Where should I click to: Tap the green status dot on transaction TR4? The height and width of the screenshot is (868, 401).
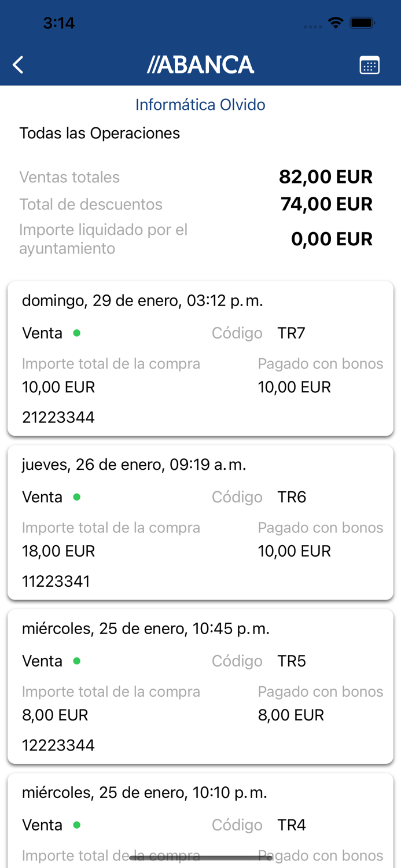[76, 825]
